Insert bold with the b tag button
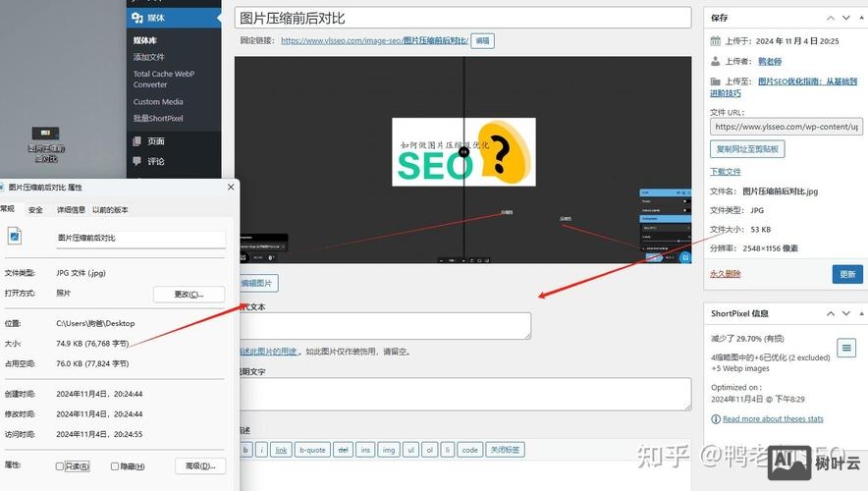The height and width of the screenshot is (491, 868). [x=245, y=450]
